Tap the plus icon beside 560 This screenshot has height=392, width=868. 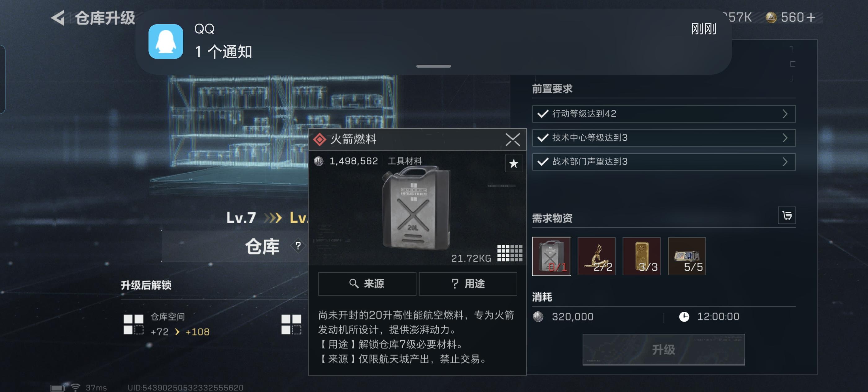(x=811, y=17)
